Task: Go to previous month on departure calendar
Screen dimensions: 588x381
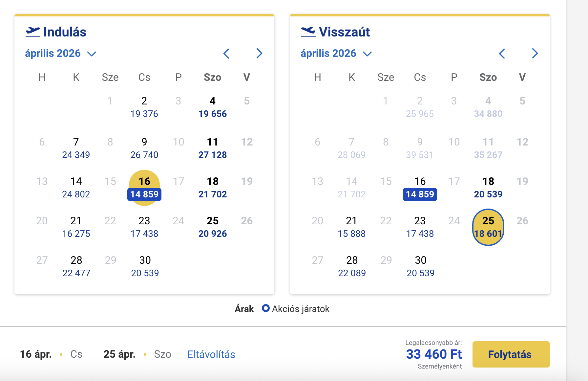Action: [x=227, y=53]
